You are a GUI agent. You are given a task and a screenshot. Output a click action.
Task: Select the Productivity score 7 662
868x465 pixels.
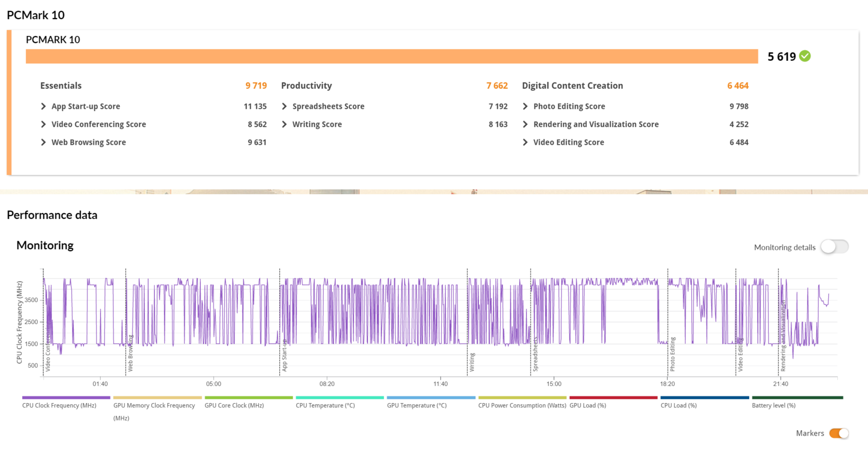point(497,86)
